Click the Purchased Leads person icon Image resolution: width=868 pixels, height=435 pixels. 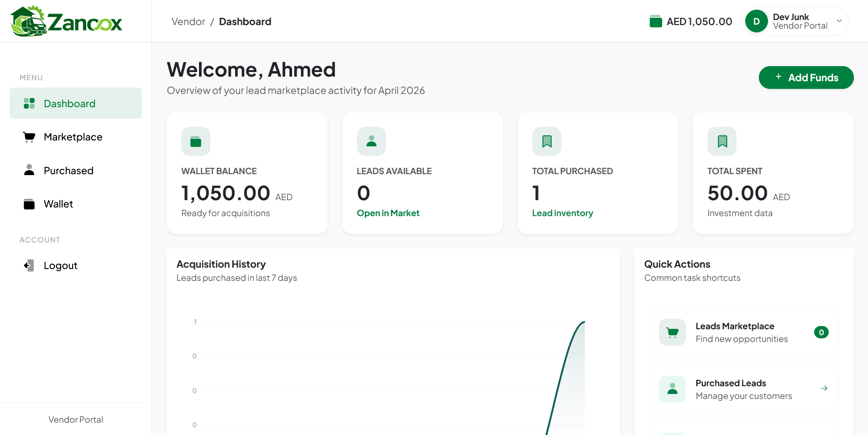(x=672, y=389)
